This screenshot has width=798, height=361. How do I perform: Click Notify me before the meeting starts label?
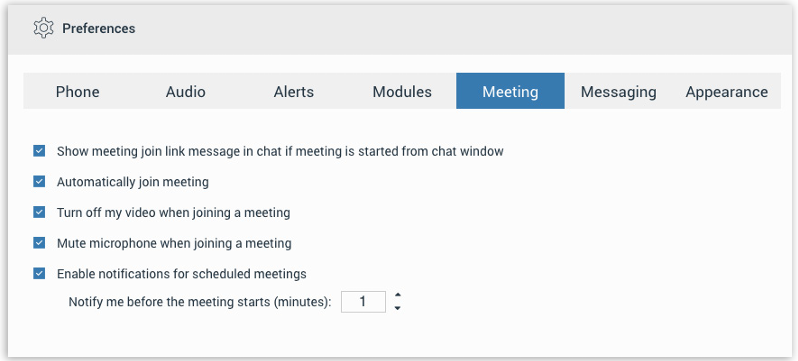point(200,302)
